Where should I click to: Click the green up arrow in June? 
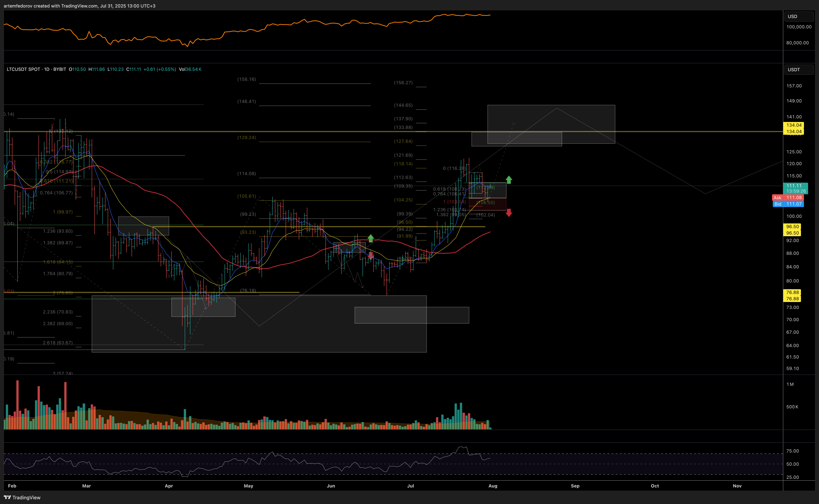tap(370, 238)
